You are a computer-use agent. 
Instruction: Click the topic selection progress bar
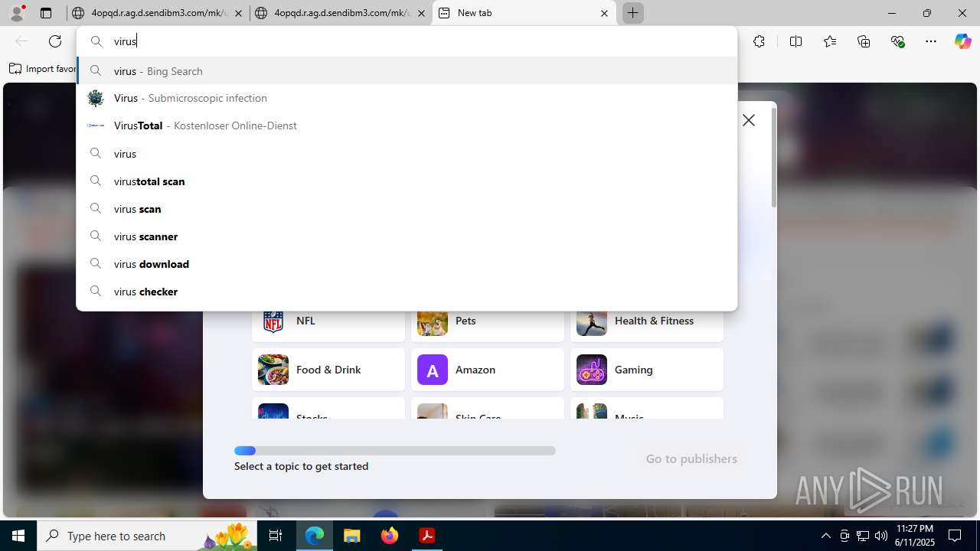(395, 451)
